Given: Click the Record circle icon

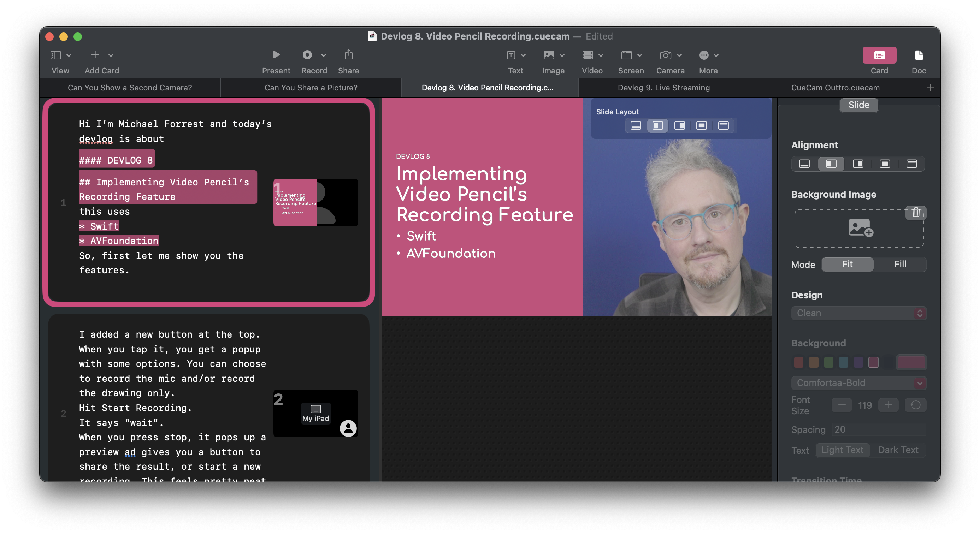Looking at the screenshot, I should point(307,55).
